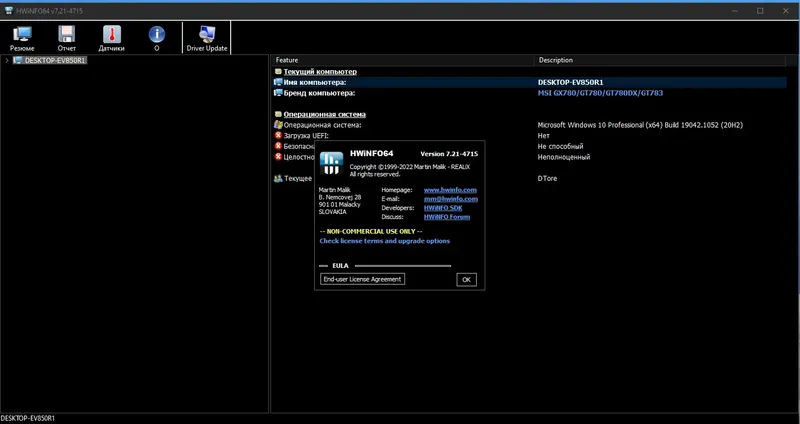Click the Отчет report save icon
This screenshot has width=800, height=424.
66,38
